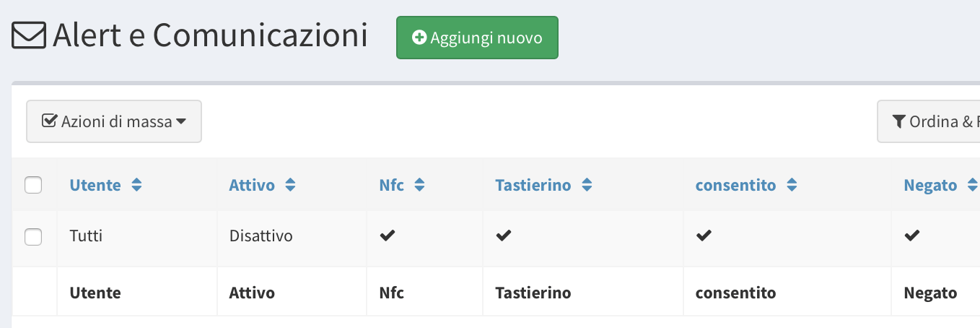Check the Tutti row checkbox
The height and width of the screenshot is (328, 980).
(33, 236)
